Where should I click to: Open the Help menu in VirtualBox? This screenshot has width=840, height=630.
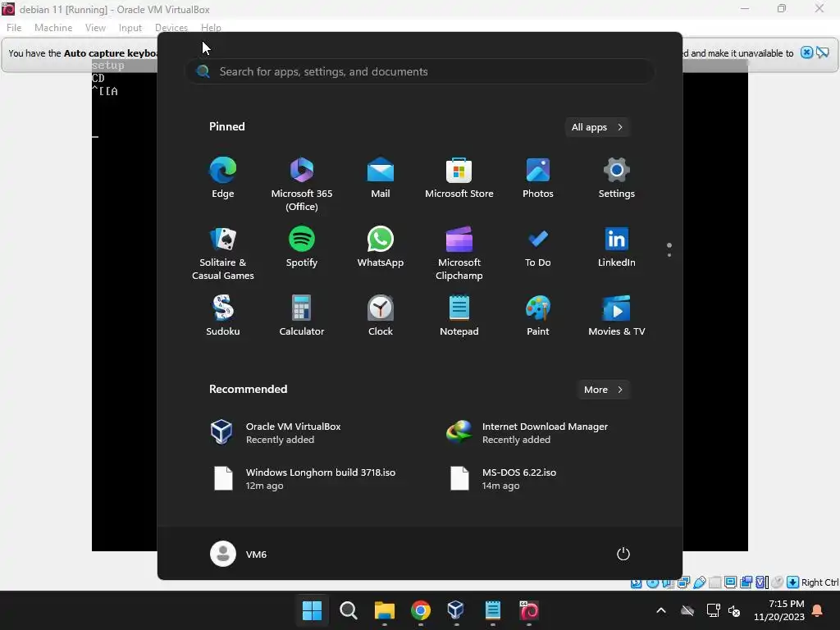tap(211, 27)
